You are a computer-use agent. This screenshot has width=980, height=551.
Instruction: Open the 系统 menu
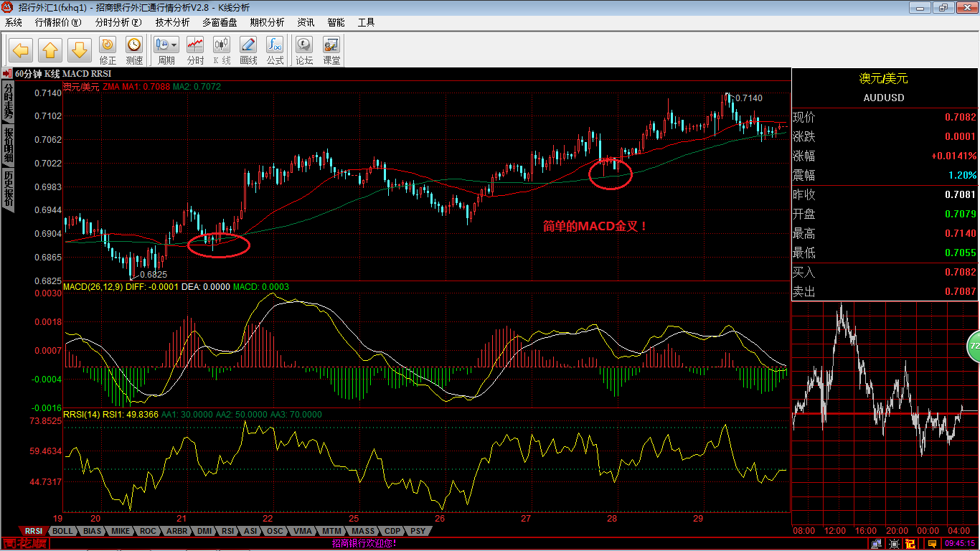click(14, 22)
